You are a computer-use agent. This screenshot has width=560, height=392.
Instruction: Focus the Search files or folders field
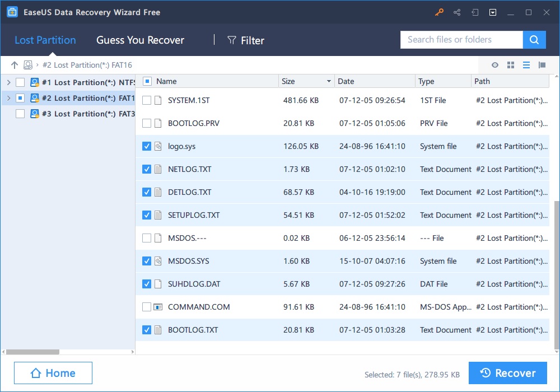(x=461, y=40)
